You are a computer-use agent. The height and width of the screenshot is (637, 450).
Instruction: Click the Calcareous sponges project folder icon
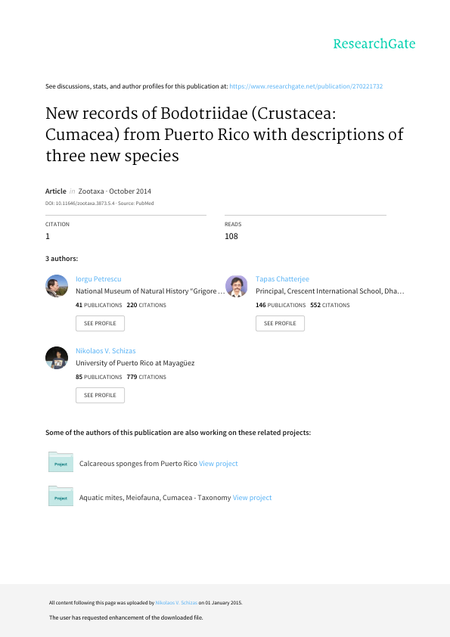point(61,462)
